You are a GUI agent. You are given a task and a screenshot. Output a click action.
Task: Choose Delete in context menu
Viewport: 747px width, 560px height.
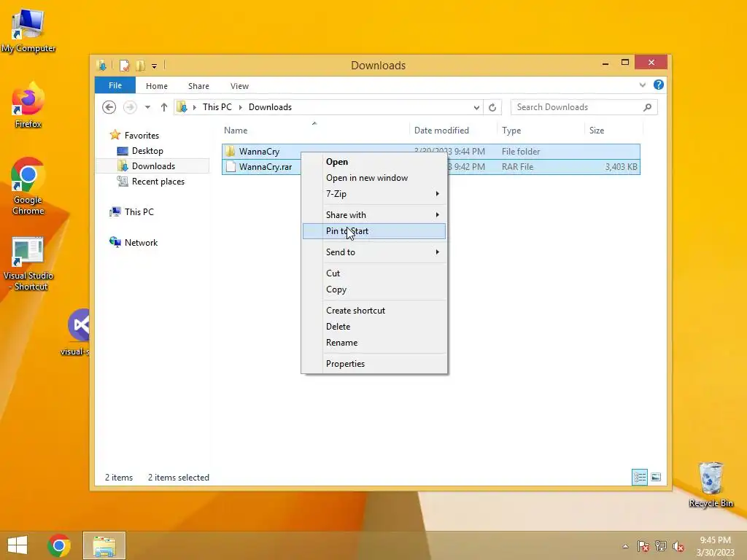(374, 326)
